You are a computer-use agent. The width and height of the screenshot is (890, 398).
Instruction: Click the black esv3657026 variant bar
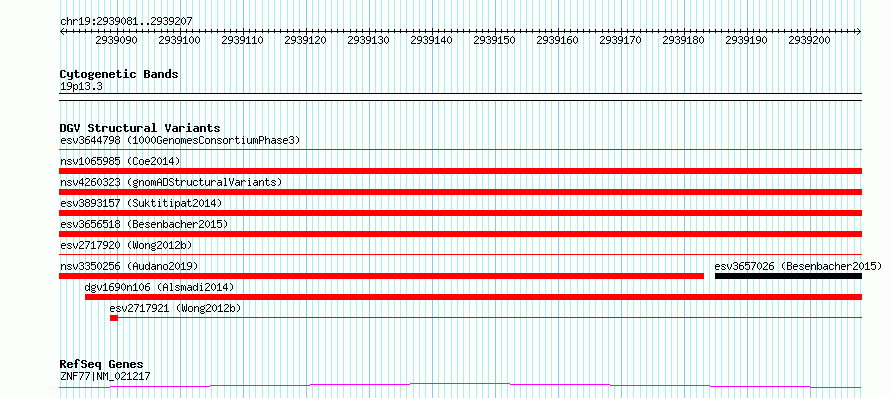(788, 276)
